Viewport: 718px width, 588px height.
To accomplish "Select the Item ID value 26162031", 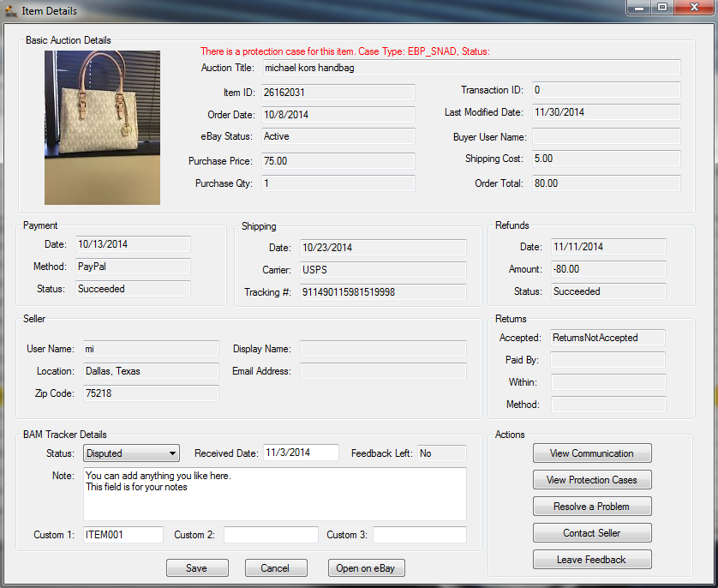I will pyautogui.click(x=338, y=93).
